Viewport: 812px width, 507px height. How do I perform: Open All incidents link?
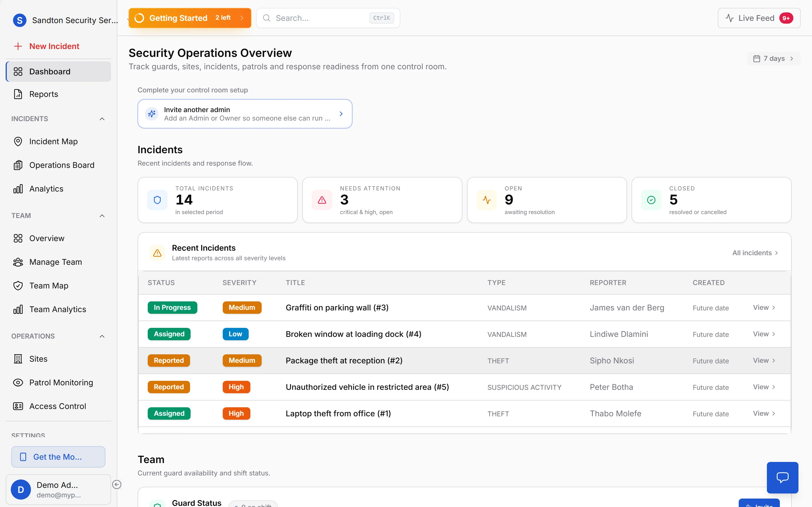(x=754, y=252)
